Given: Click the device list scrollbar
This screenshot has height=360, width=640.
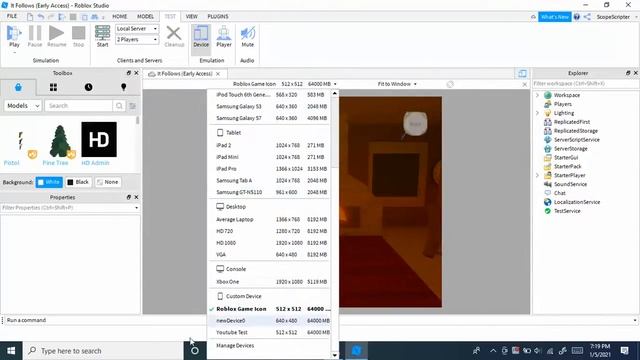Looking at the screenshot, I should point(335,133).
